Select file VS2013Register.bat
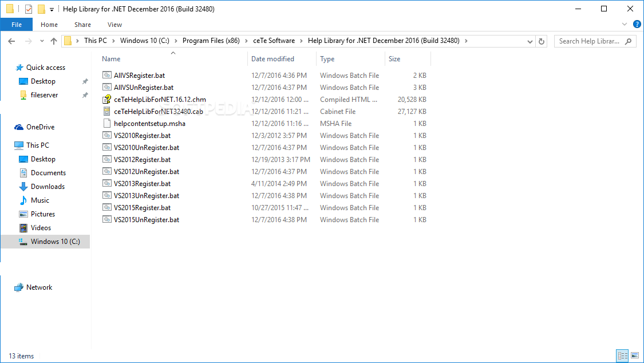The image size is (644, 363). tap(142, 183)
